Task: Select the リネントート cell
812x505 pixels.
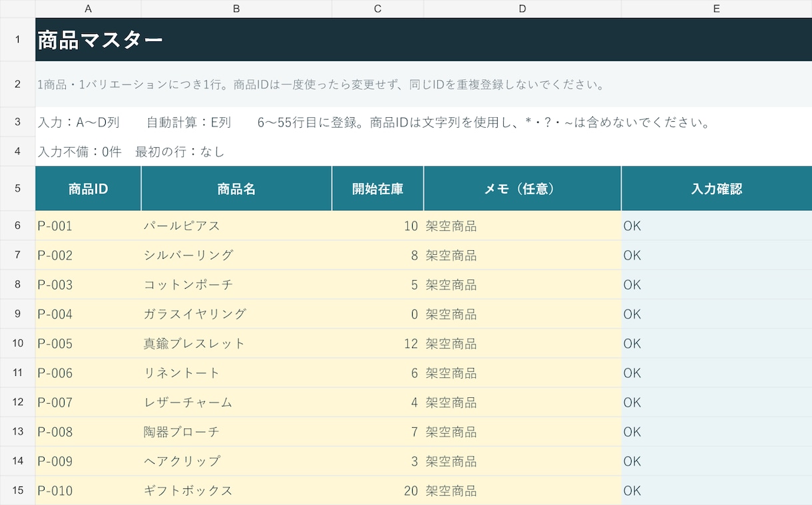Action: pos(236,373)
